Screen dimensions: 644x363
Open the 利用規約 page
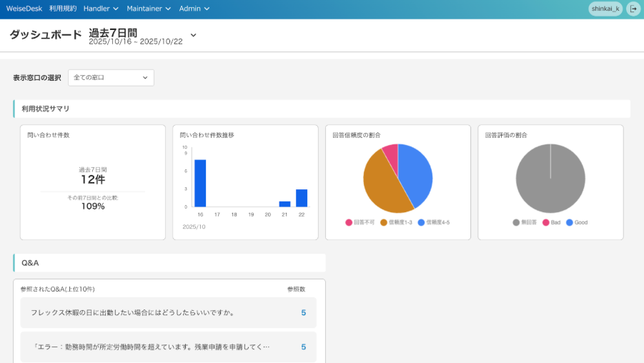62,9
